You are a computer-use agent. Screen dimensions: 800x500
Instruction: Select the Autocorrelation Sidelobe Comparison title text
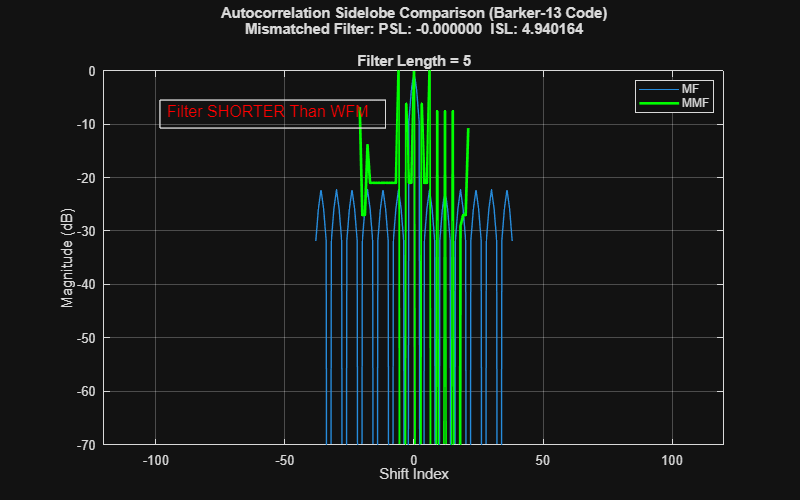(414, 13)
